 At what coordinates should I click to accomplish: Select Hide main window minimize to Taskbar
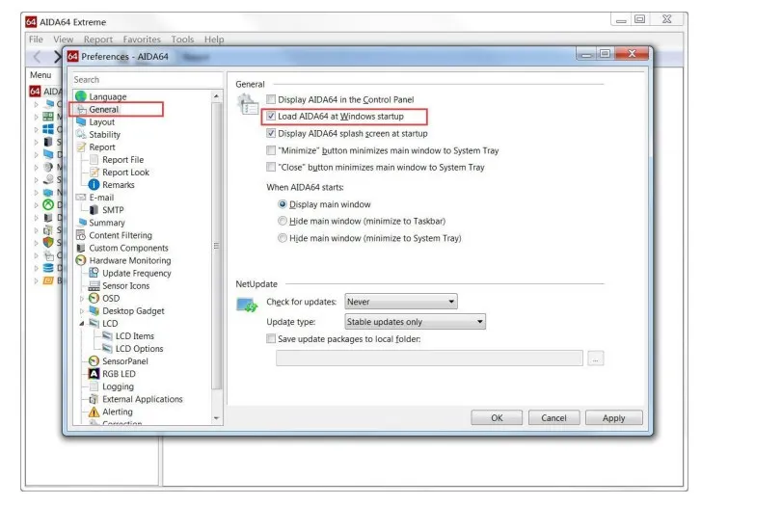click(x=283, y=221)
